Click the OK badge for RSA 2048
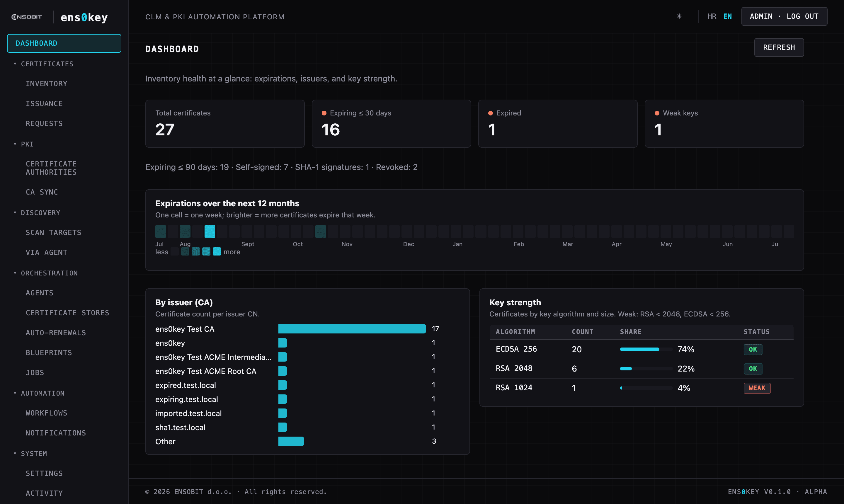Image resolution: width=844 pixels, height=504 pixels. [x=753, y=369]
